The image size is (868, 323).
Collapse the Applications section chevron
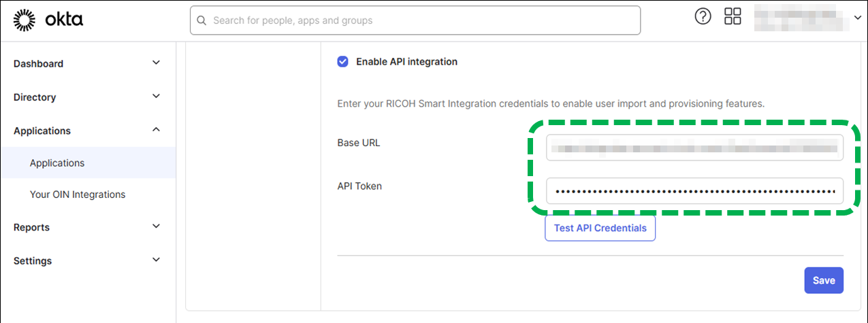[156, 130]
